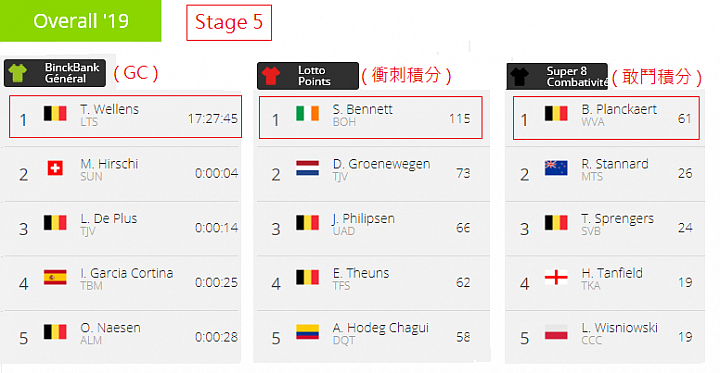Click the Spanish flag beside I. Garcia Cortina
Screen dimensions: 720x373
coord(55,277)
